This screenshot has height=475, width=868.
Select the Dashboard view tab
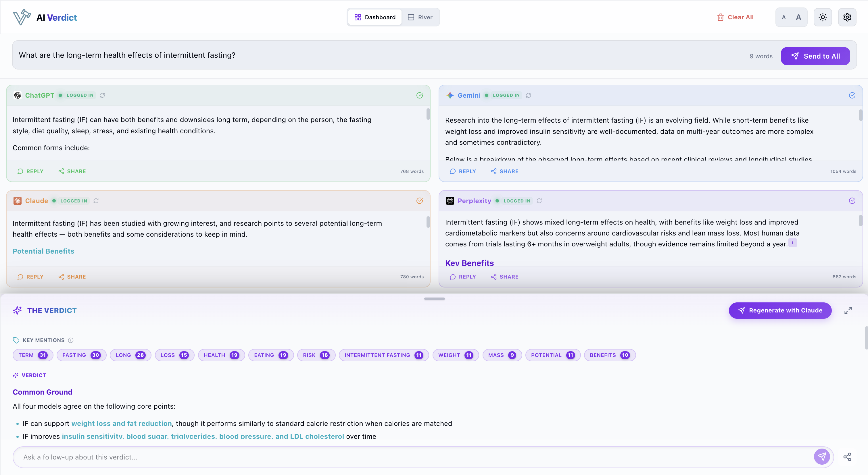pos(375,17)
